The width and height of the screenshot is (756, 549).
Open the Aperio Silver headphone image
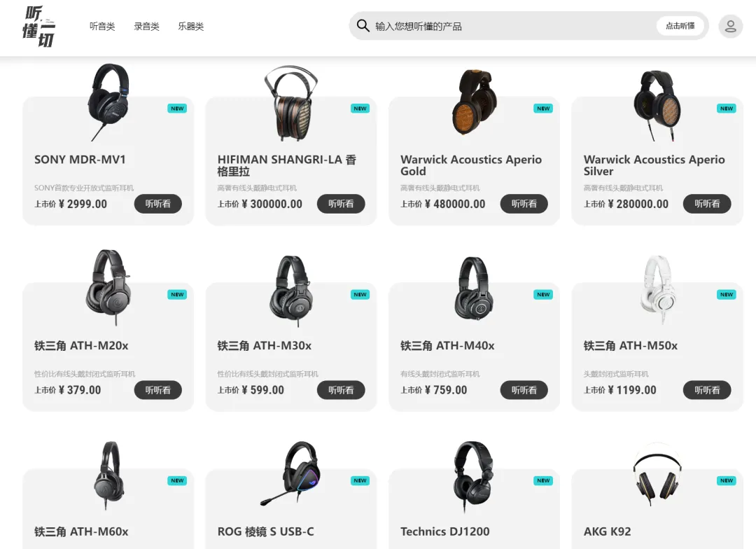[657, 105]
